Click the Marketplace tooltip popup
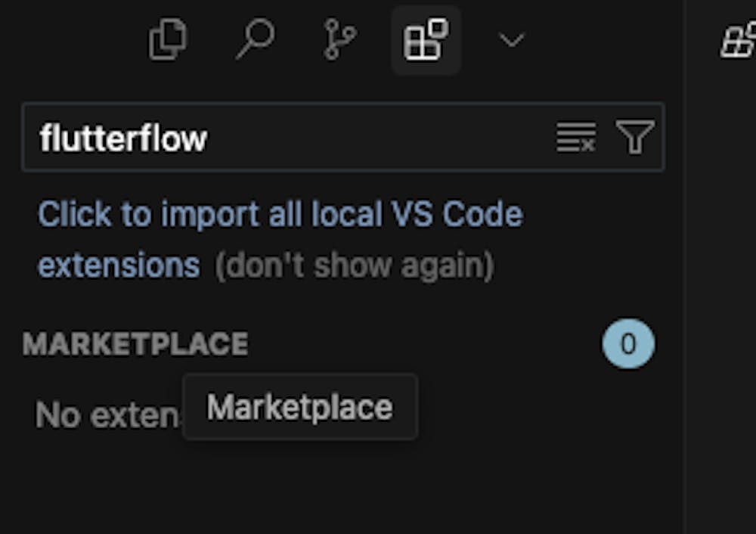This screenshot has height=534, width=756. (300, 407)
